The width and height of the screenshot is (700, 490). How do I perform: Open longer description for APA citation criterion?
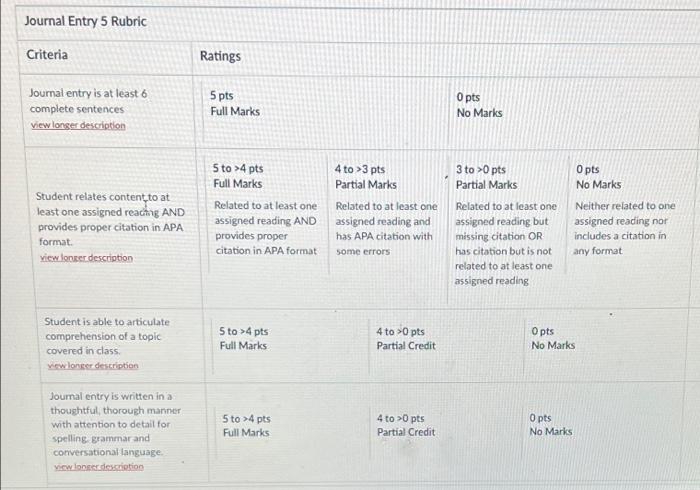[86, 258]
